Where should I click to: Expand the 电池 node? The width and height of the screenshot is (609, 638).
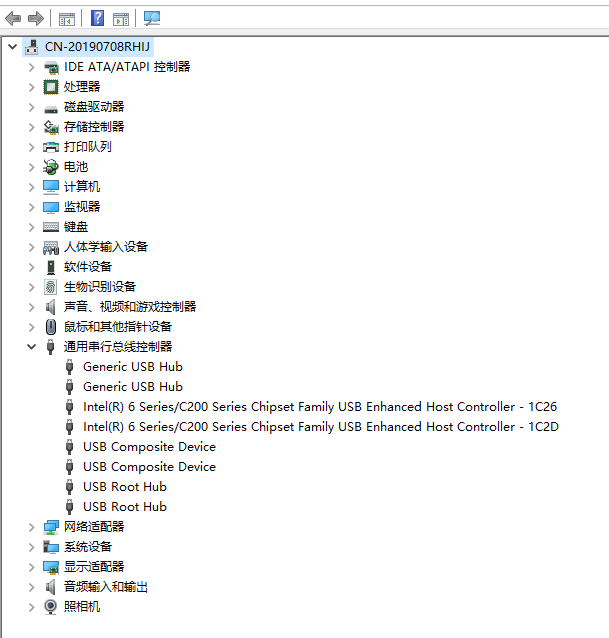[x=32, y=167]
